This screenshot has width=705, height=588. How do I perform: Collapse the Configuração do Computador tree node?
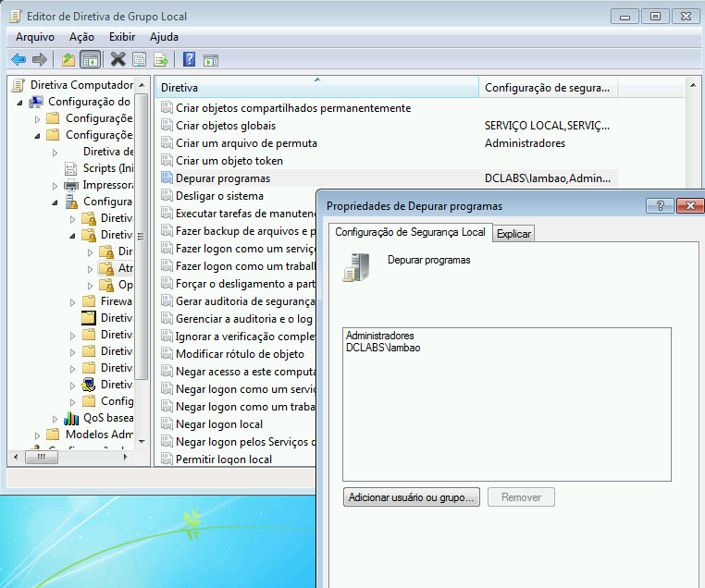(x=20, y=102)
